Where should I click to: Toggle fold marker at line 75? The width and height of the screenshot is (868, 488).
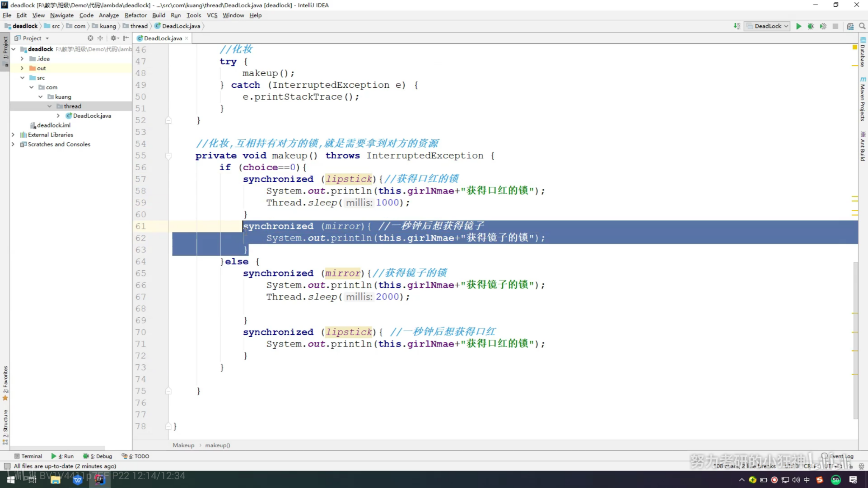click(168, 391)
